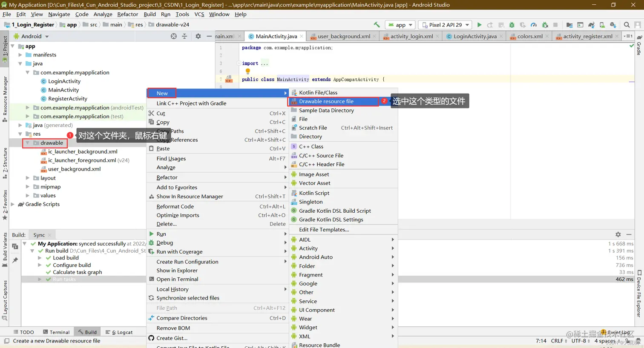Toggle tool window buttons in status bar corner
Viewport: 644px width, 348px height.
[x=6, y=341]
